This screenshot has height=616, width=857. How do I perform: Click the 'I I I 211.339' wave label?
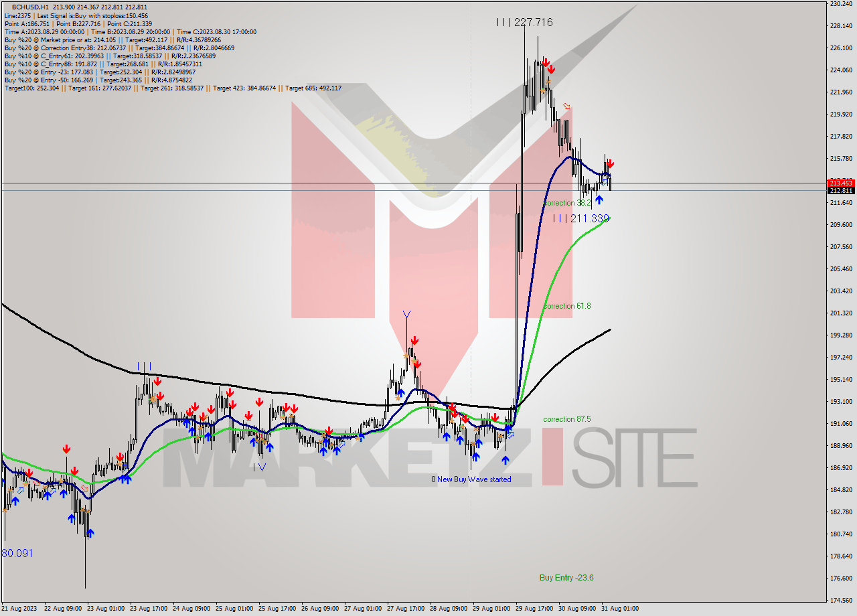click(x=581, y=218)
